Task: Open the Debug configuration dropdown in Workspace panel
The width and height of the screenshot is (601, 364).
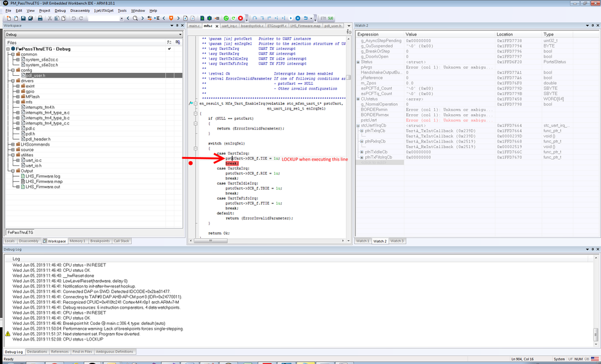Action: click(180, 34)
